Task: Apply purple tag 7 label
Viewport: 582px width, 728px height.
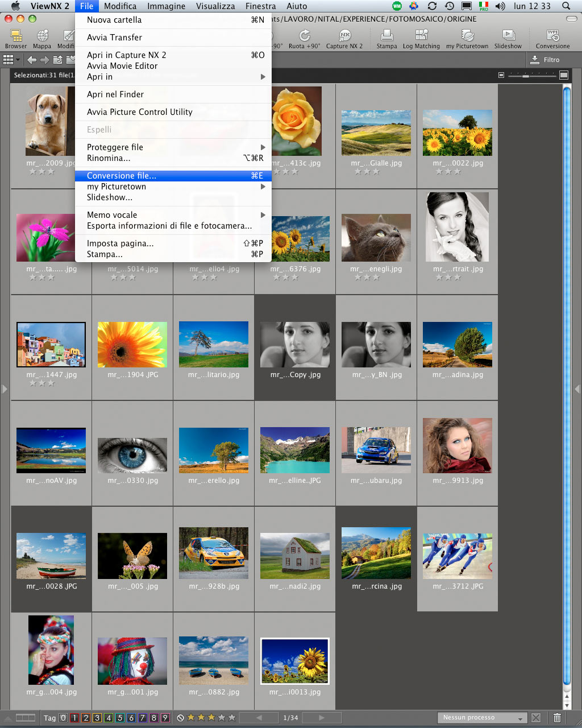Action: pyautogui.click(x=143, y=718)
